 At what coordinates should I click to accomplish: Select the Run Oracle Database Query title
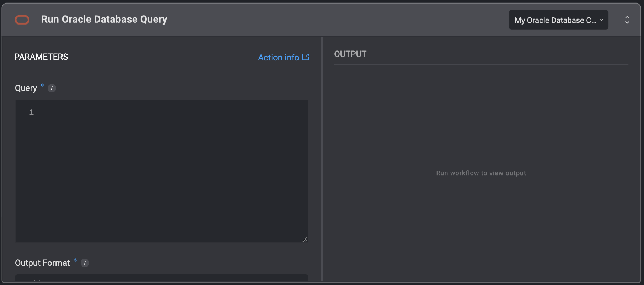point(104,19)
